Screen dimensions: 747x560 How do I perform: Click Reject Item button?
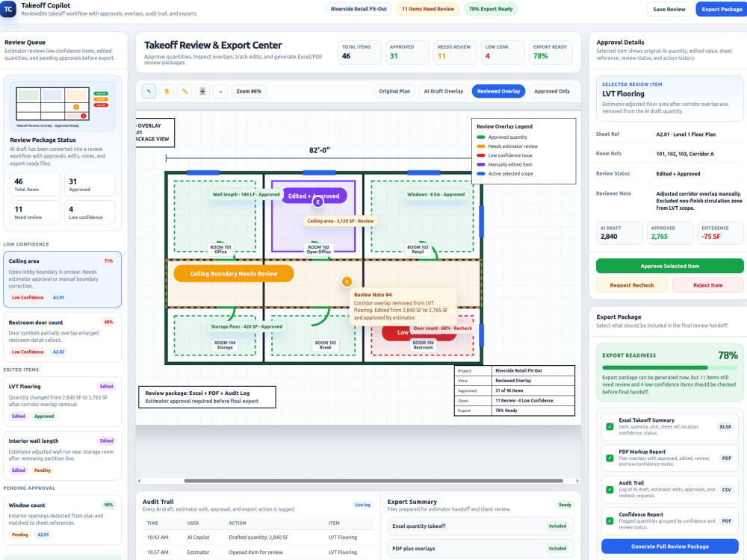tap(707, 284)
